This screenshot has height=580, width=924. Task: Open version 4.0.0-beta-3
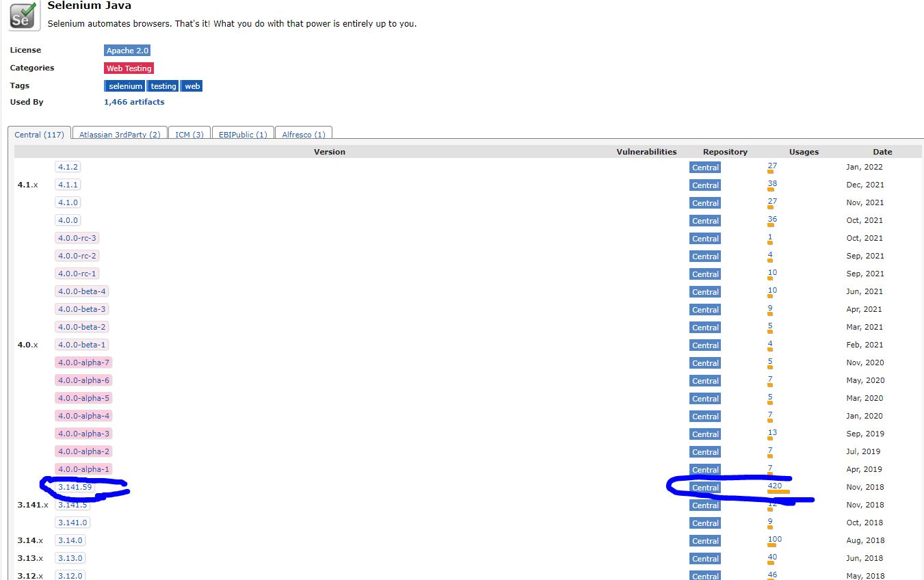pos(82,309)
